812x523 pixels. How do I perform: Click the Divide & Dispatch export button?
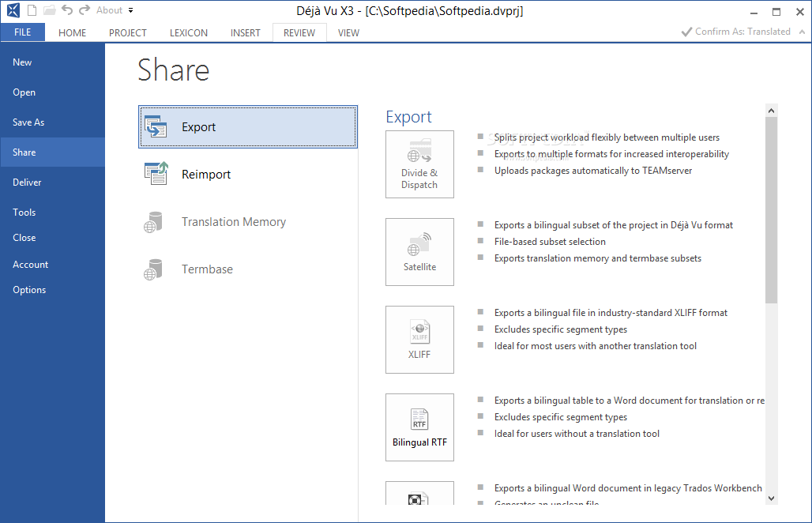419,164
